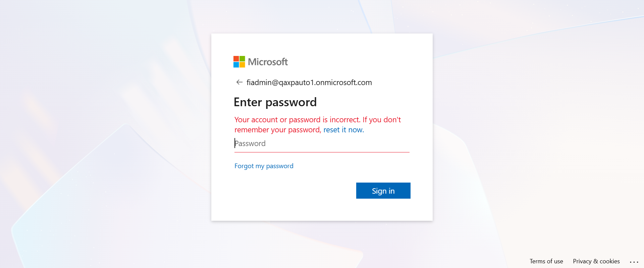Click the Microsoft wordmark text
644x268 pixels.
click(268, 62)
